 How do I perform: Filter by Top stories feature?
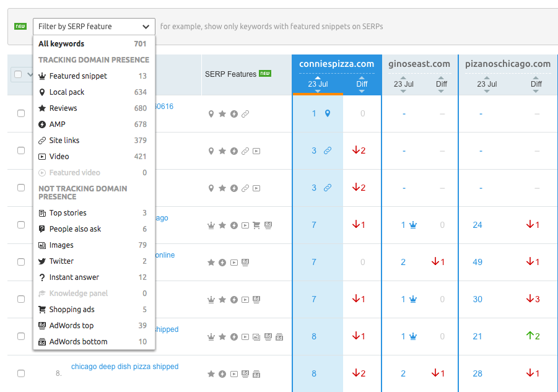pyautogui.click(x=94, y=212)
